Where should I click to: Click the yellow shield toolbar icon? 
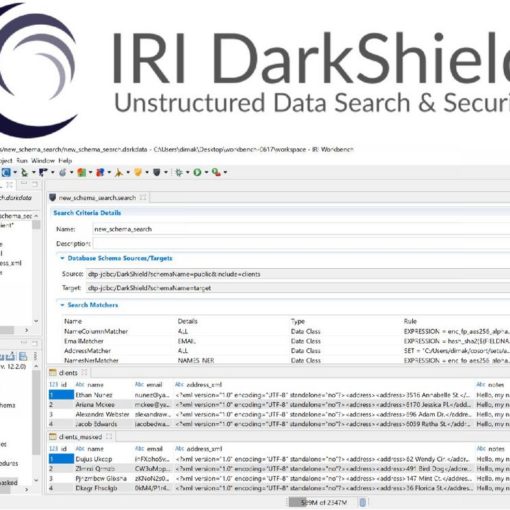(138, 172)
